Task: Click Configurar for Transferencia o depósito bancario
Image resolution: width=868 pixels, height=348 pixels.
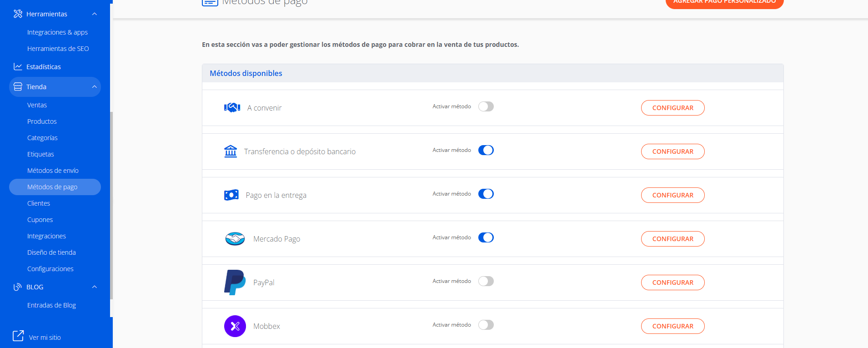Action: tap(673, 151)
